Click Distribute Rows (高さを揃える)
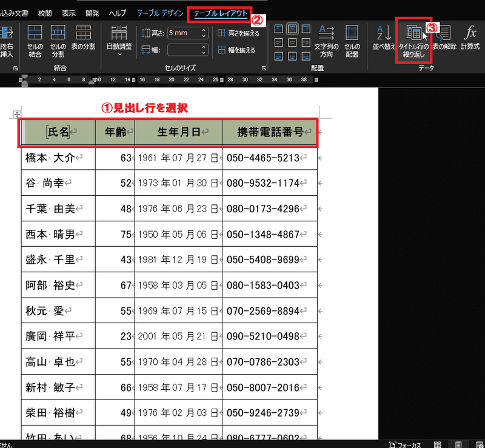This screenshot has height=448, width=485. pyautogui.click(x=238, y=33)
